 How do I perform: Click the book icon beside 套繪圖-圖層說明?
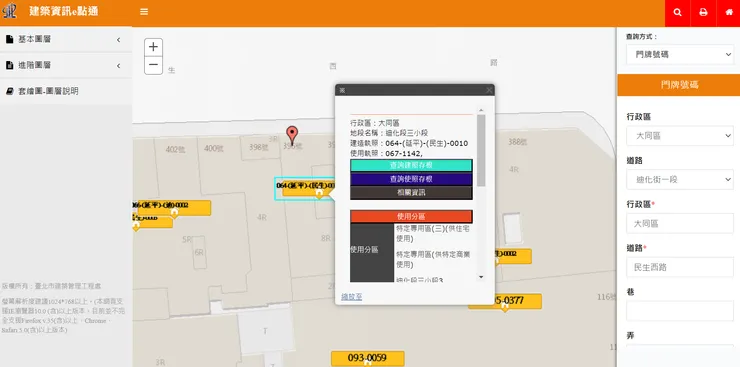point(9,91)
